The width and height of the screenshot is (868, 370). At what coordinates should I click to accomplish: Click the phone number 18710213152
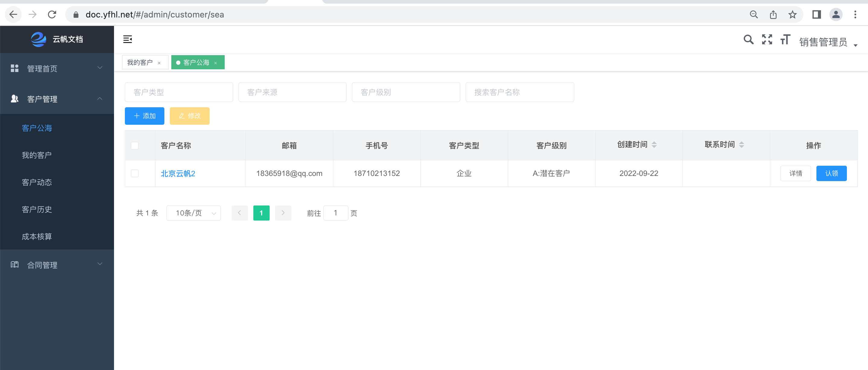pyautogui.click(x=376, y=173)
